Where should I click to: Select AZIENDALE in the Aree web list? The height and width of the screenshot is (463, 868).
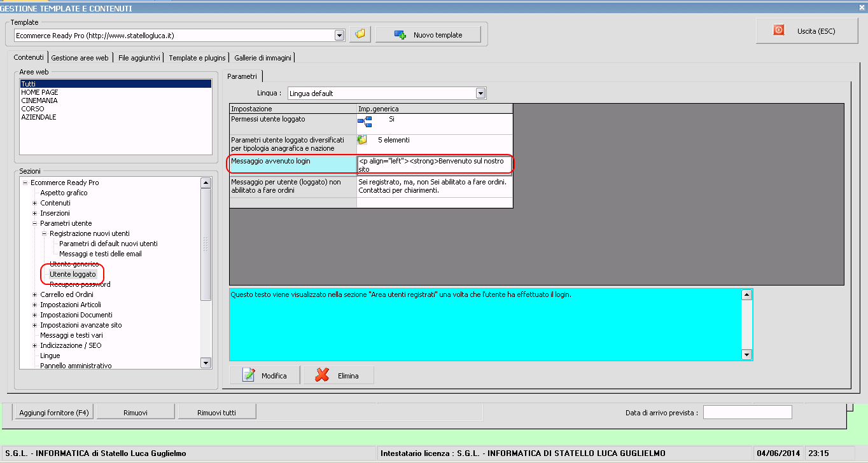115,117
